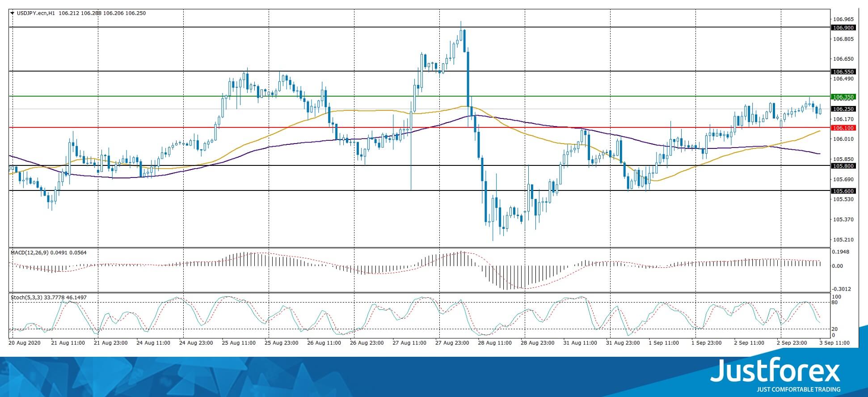
Task: Click the 2 Sep 23:00 time label
Action: coord(792,343)
